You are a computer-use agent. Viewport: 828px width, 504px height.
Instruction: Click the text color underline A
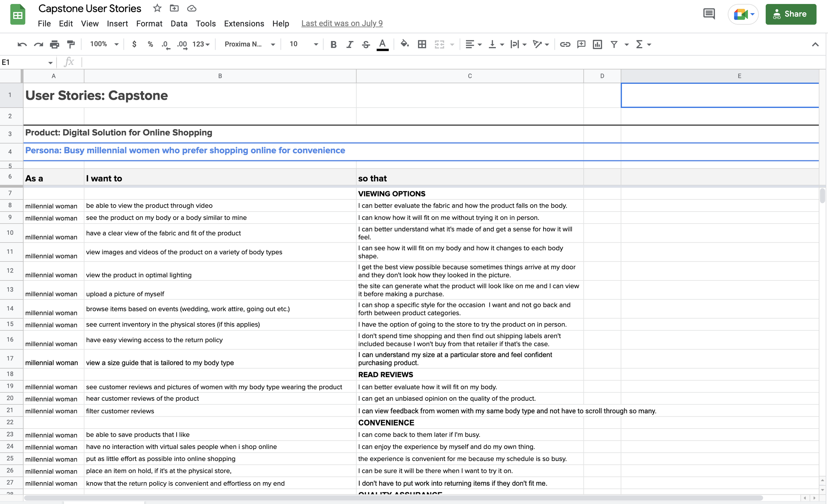coord(382,44)
